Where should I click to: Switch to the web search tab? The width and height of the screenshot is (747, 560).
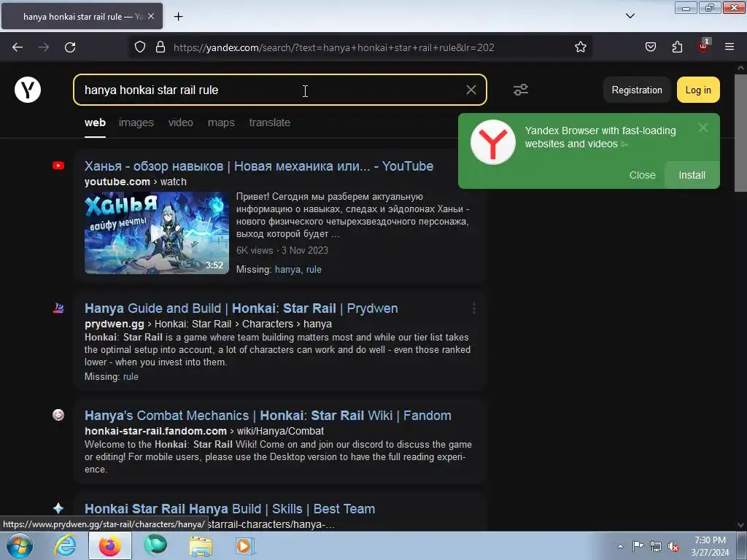pyautogui.click(x=95, y=122)
